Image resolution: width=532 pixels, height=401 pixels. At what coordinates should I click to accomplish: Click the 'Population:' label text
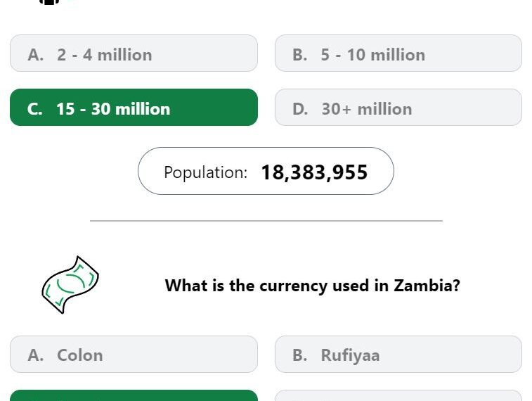[x=206, y=172]
